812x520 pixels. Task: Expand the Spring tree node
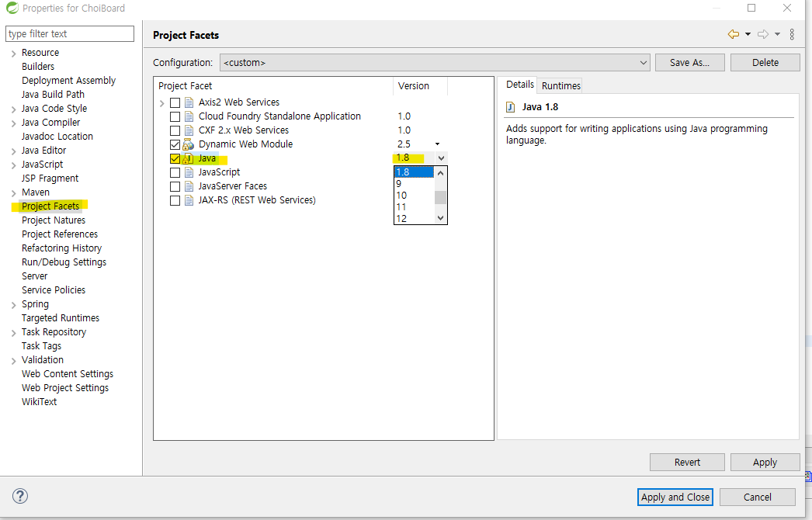pos(13,305)
